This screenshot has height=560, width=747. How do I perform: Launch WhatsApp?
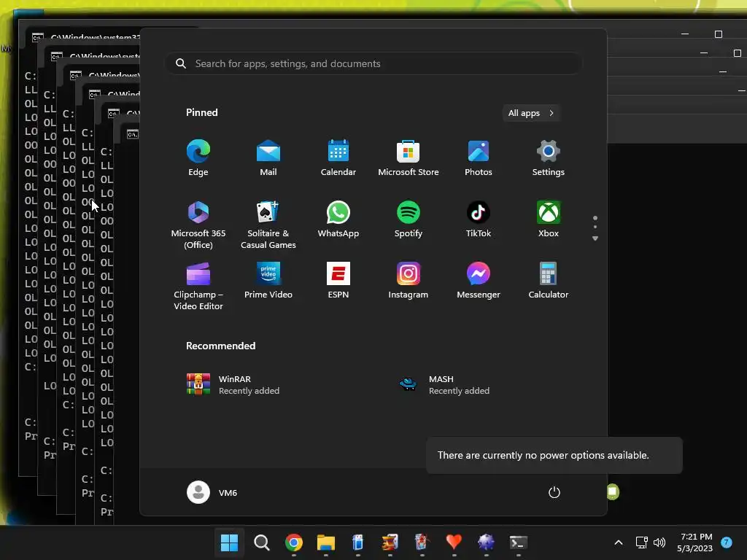(x=338, y=219)
